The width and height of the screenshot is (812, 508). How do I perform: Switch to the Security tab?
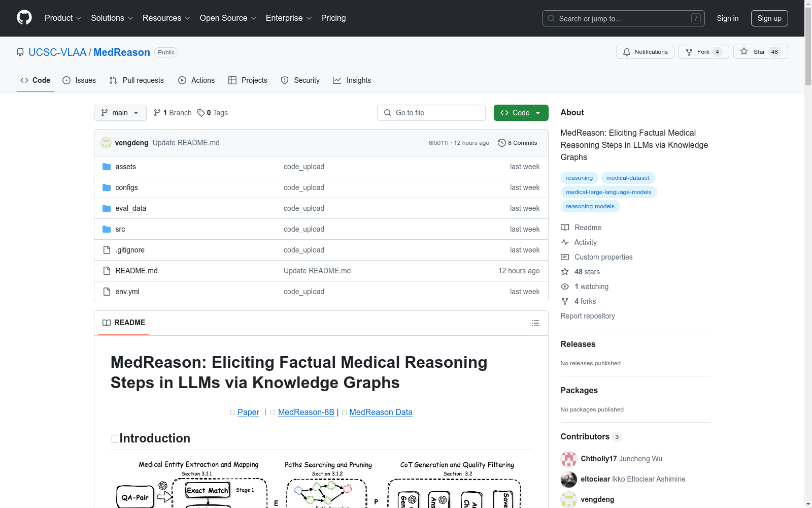point(300,80)
